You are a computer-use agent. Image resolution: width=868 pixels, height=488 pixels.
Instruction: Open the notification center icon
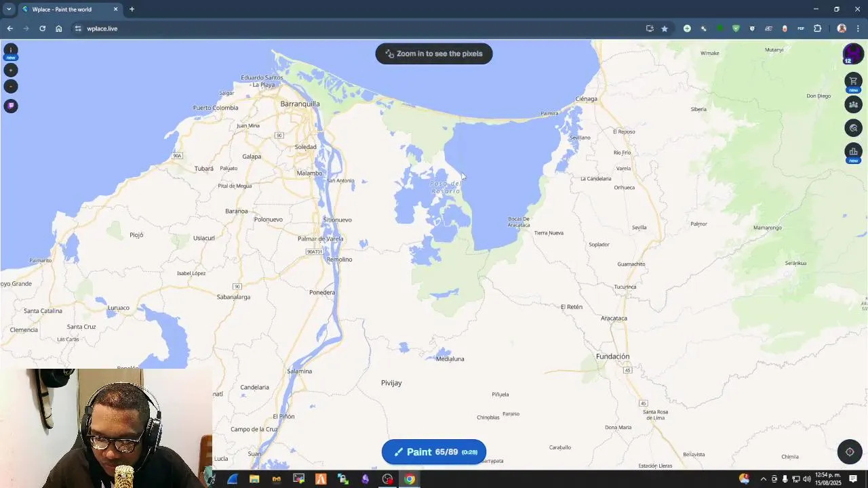tap(853, 479)
